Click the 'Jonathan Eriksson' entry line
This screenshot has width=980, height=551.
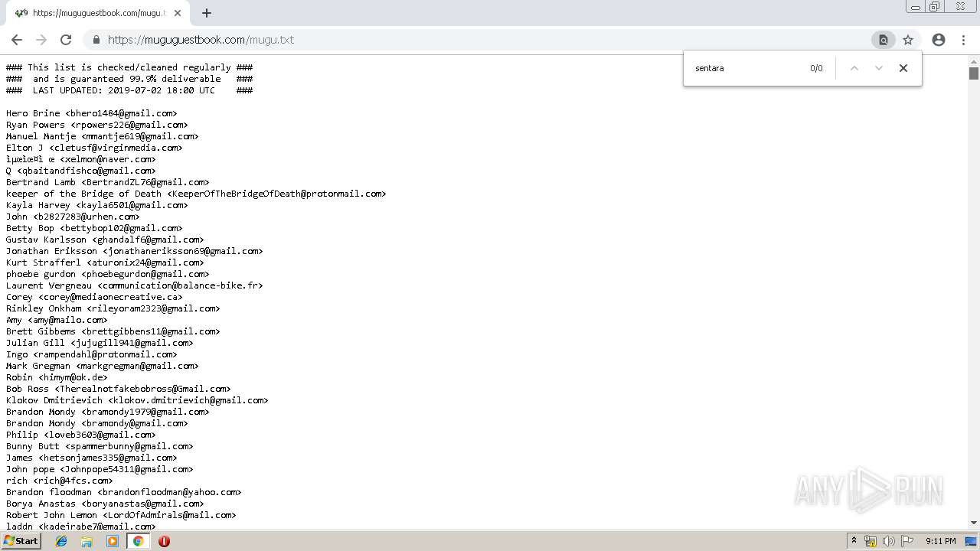pyautogui.click(x=135, y=251)
